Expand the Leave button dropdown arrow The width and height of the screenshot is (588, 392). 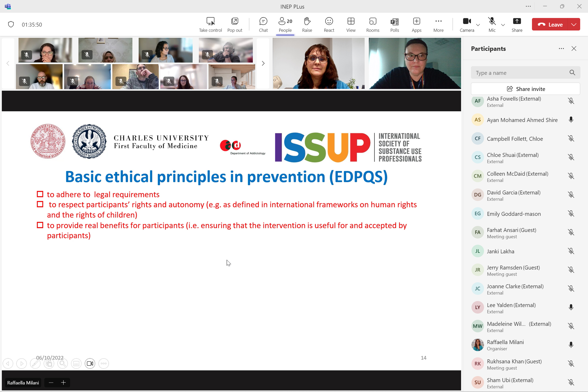[574, 24]
